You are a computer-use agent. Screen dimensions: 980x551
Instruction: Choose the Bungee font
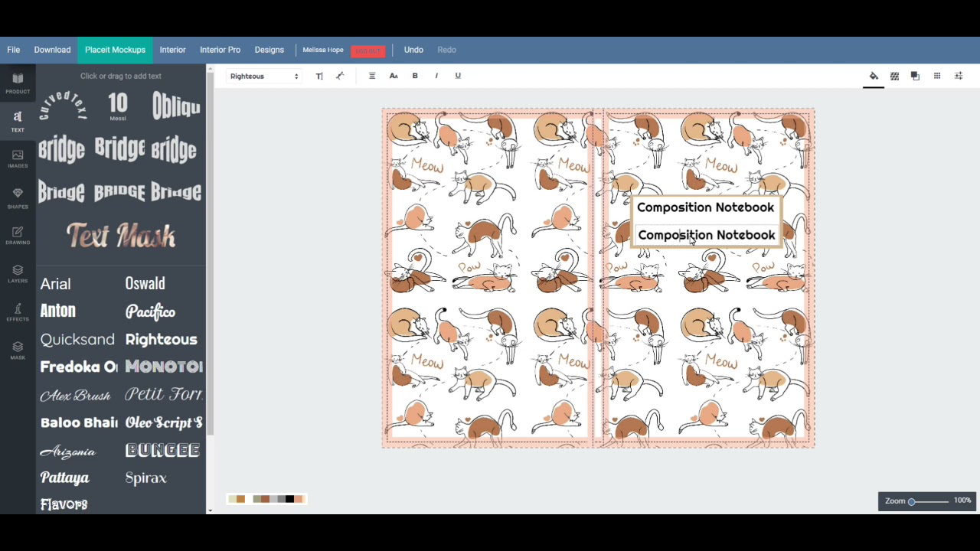coord(162,450)
